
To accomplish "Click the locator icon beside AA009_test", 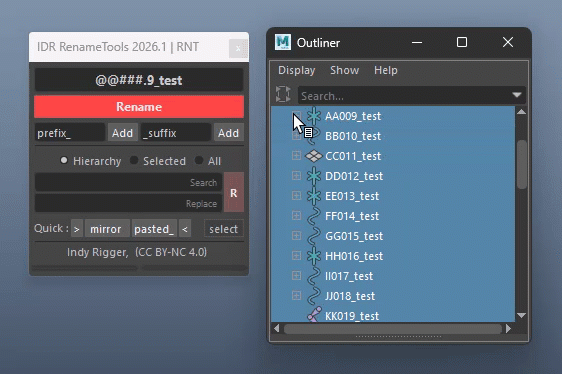I will (314, 116).
